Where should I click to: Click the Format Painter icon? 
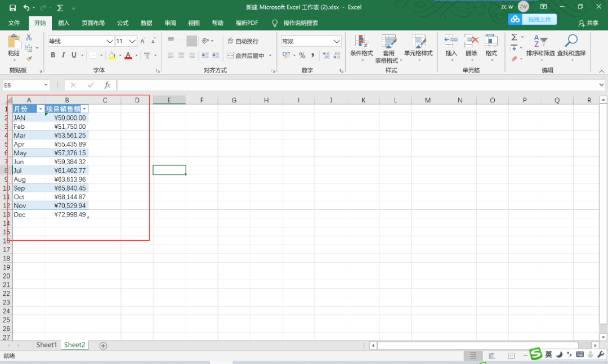(x=29, y=58)
